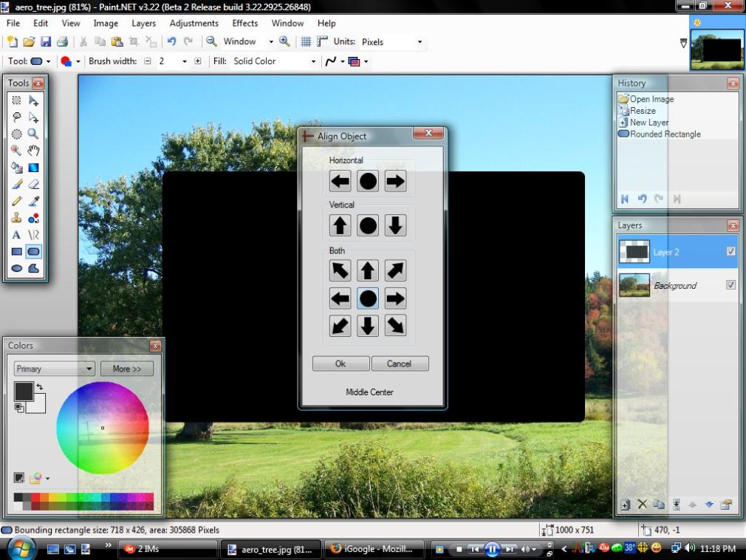Select the Magic Wand tool
This screenshot has height=560, width=746.
[16, 151]
